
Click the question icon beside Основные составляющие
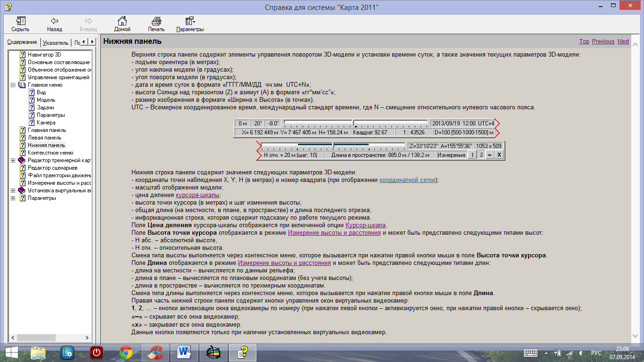coord(23,62)
